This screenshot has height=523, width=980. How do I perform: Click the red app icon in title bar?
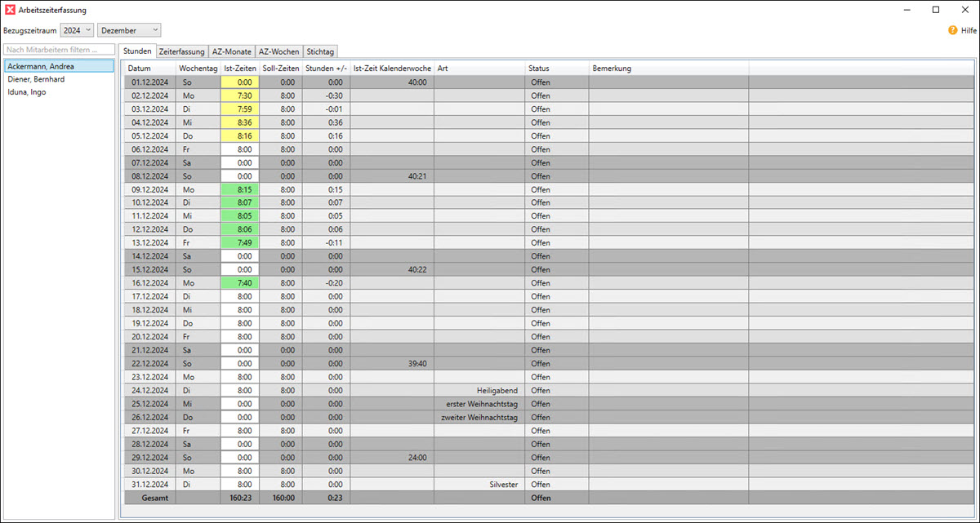[x=10, y=10]
